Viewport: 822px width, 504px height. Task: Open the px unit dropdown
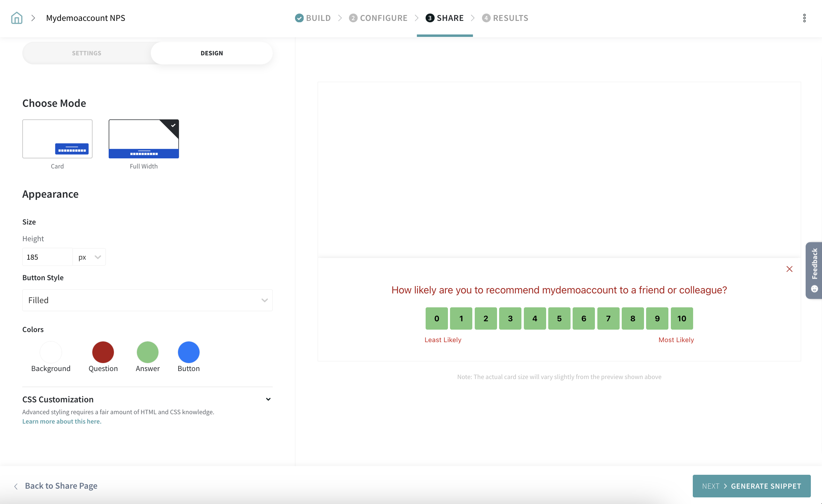[x=89, y=257]
